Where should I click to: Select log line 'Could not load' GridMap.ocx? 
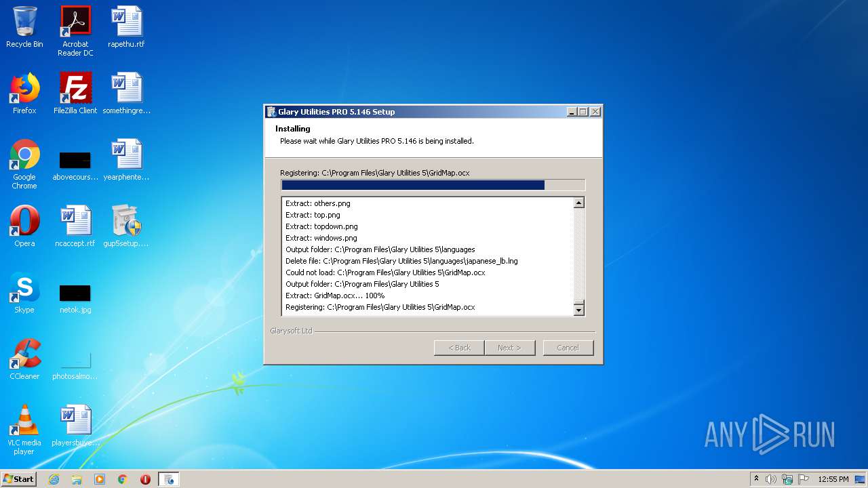(x=385, y=272)
